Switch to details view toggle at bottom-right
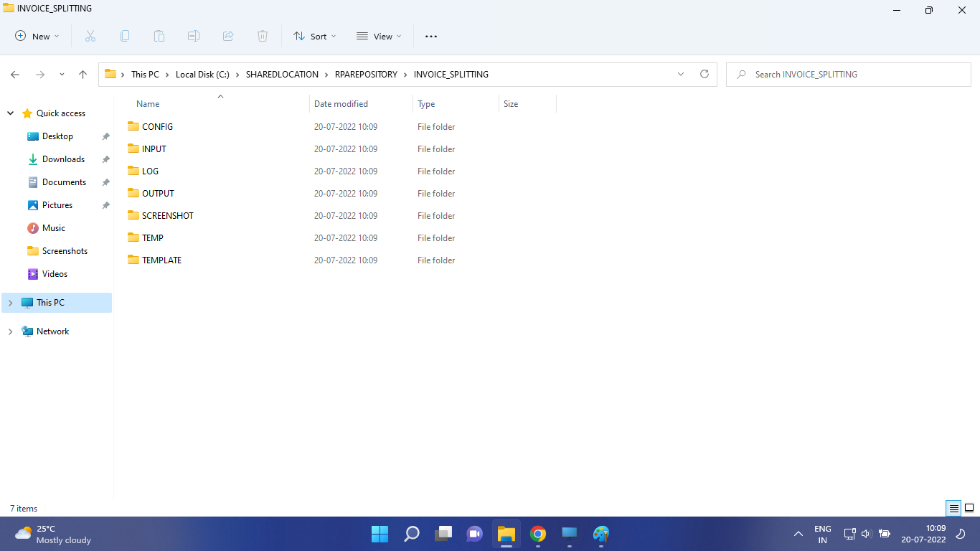 coord(953,508)
